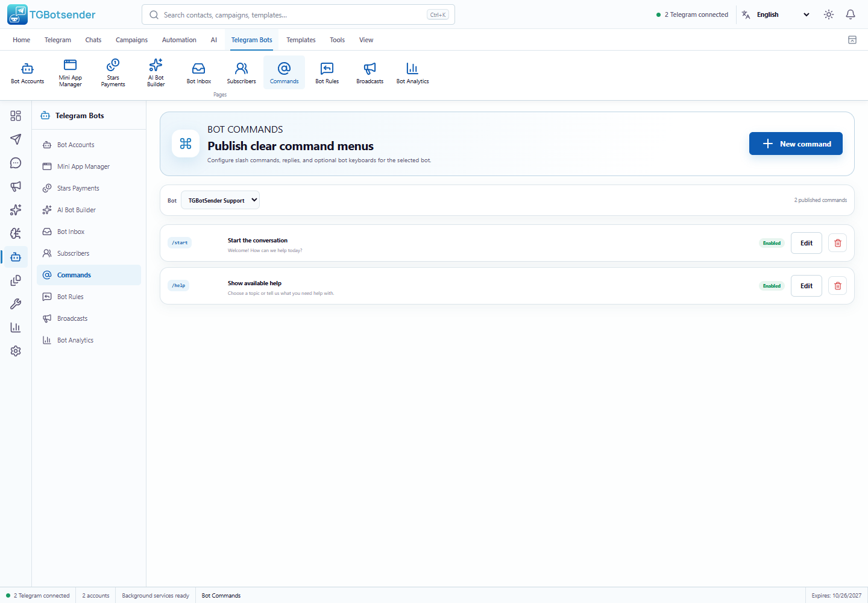Open the Home menu tab

(x=21, y=40)
